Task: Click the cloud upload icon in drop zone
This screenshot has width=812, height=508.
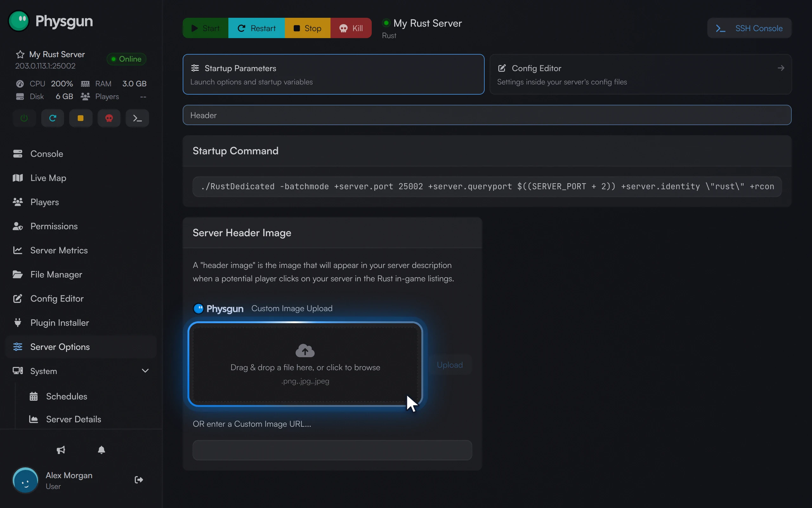Action: pyautogui.click(x=305, y=350)
